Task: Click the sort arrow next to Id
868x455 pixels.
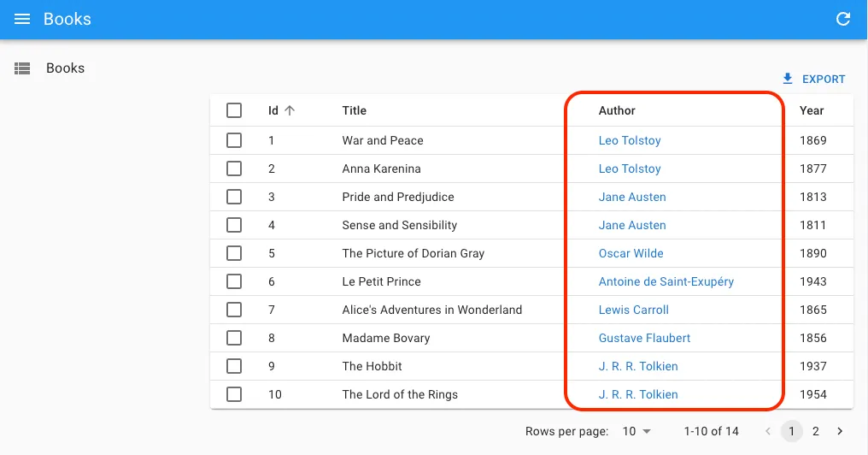Action: [290, 110]
